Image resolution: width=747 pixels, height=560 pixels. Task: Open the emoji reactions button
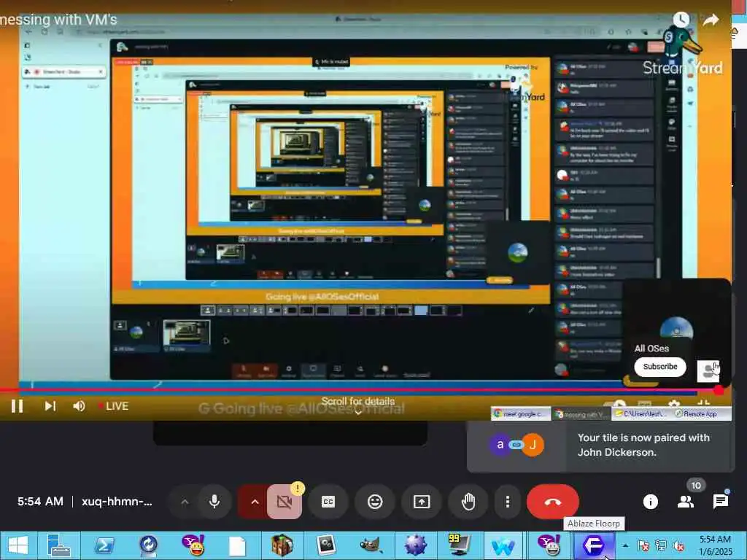point(375,502)
